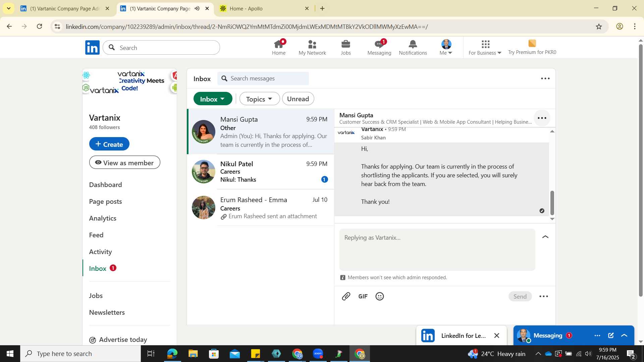Expand the Topics filter dropdown
The height and width of the screenshot is (362, 644).
[259, 99]
